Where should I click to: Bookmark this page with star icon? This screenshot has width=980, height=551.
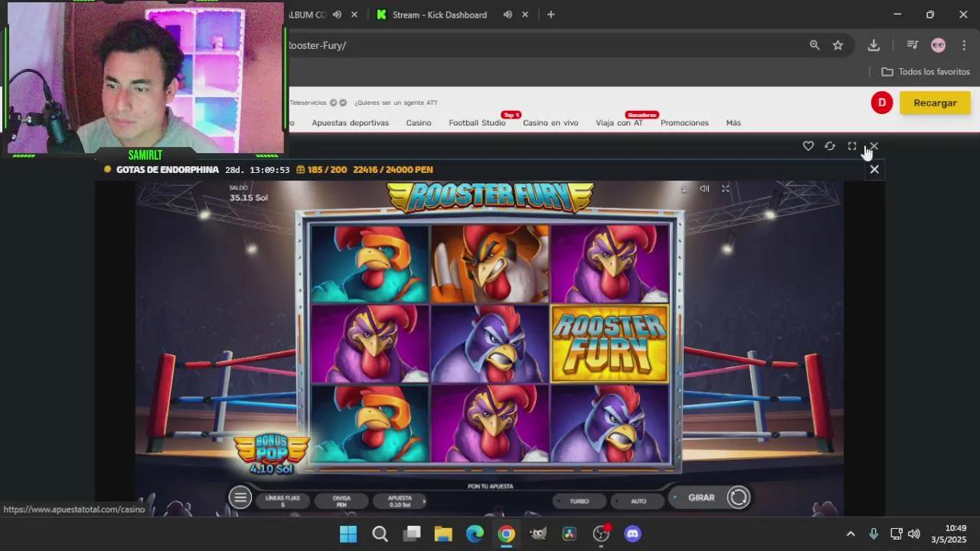tap(838, 45)
